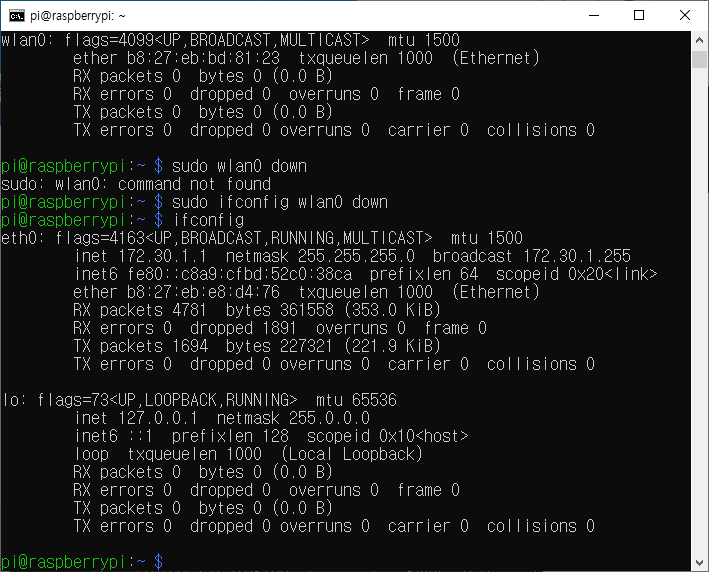Viewport: 709px width, 572px height.
Task: Click wlan0 MAC address b8:27:eb:bd:81:23
Action: pyautogui.click(x=203, y=58)
